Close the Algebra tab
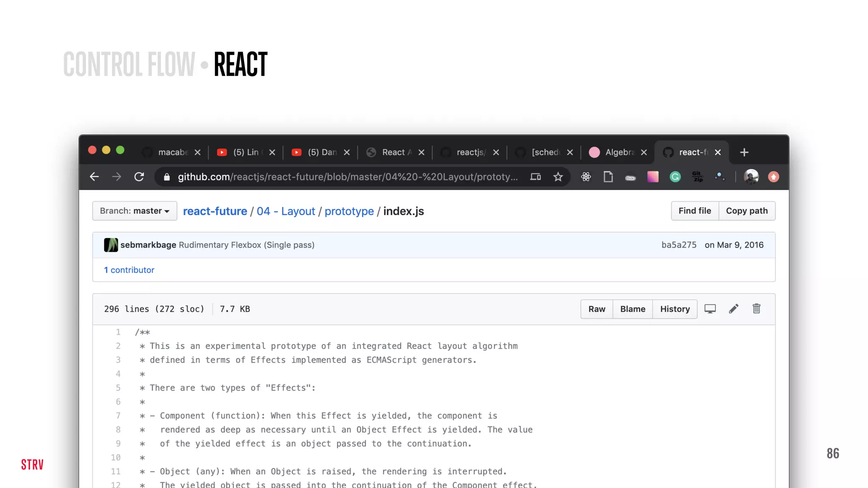The height and width of the screenshot is (488, 868). click(x=644, y=152)
